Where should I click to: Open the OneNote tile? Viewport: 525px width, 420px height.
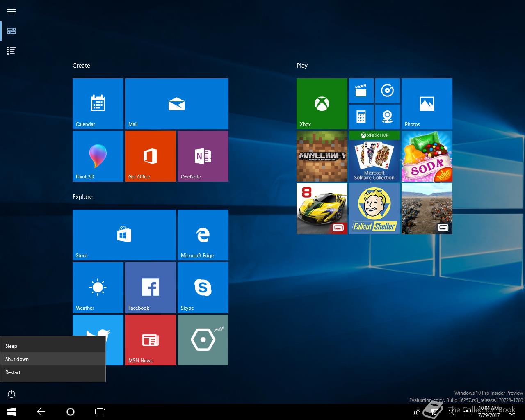(x=203, y=156)
